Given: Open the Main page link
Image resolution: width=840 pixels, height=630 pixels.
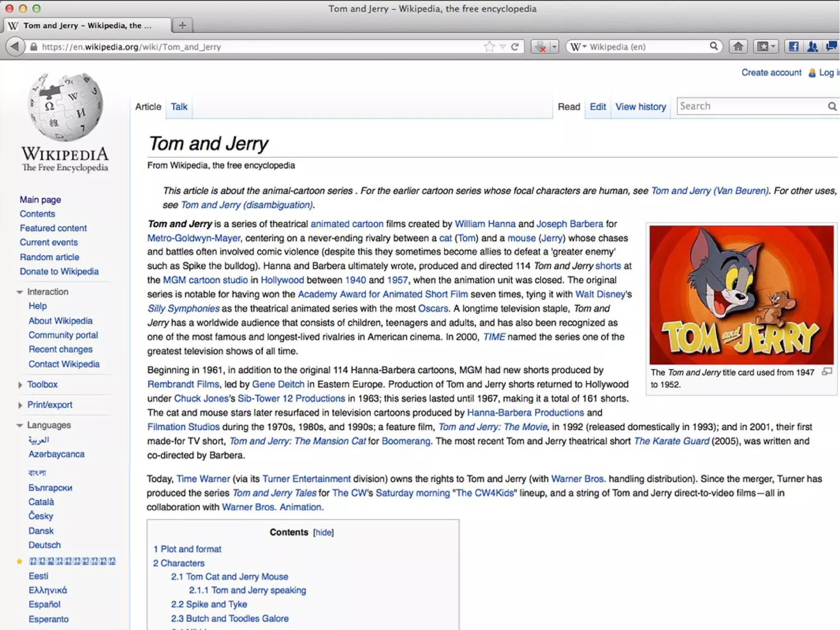Looking at the screenshot, I should [x=40, y=199].
